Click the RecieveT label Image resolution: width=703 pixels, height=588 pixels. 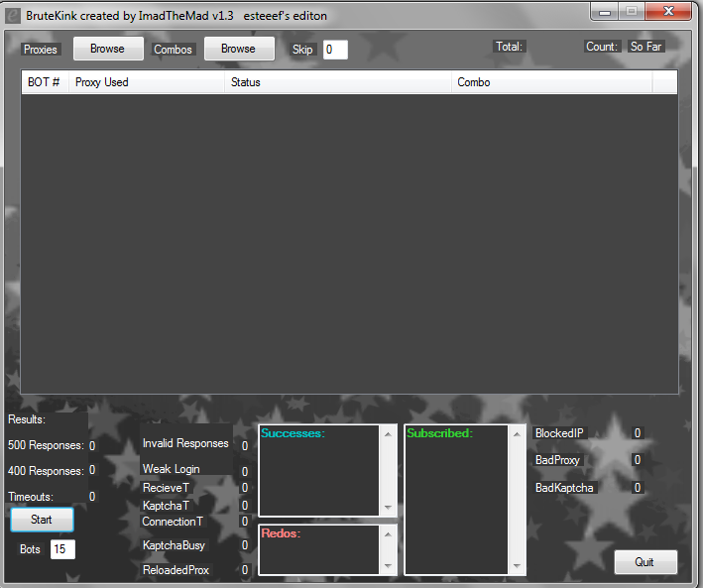pos(166,488)
